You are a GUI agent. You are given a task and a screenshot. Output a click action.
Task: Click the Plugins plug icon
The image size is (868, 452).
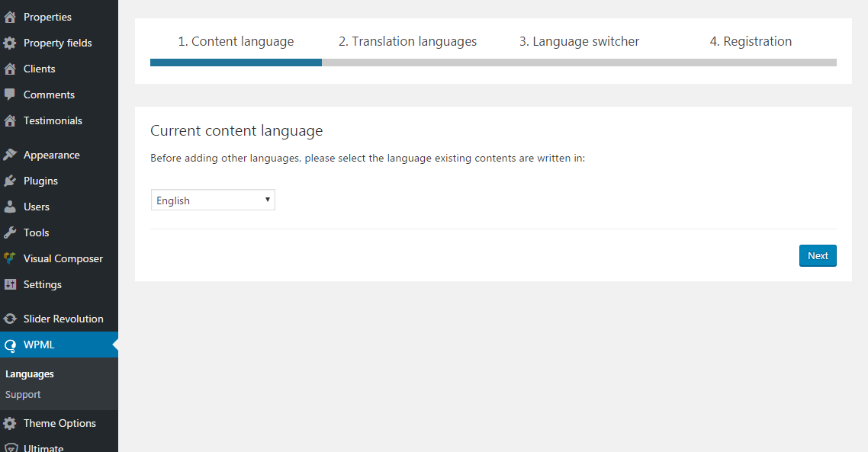click(x=10, y=181)
